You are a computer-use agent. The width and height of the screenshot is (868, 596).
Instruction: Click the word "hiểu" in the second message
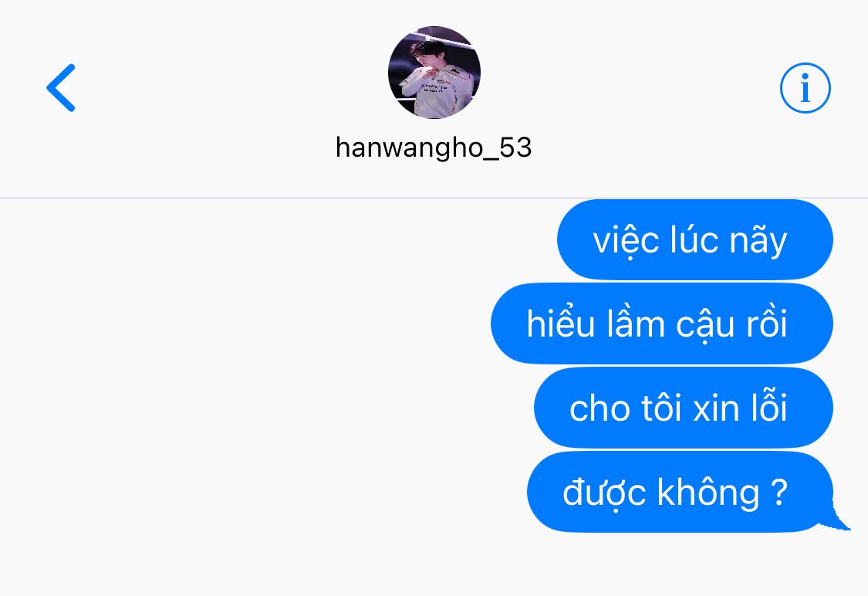[x=560, y=323]
